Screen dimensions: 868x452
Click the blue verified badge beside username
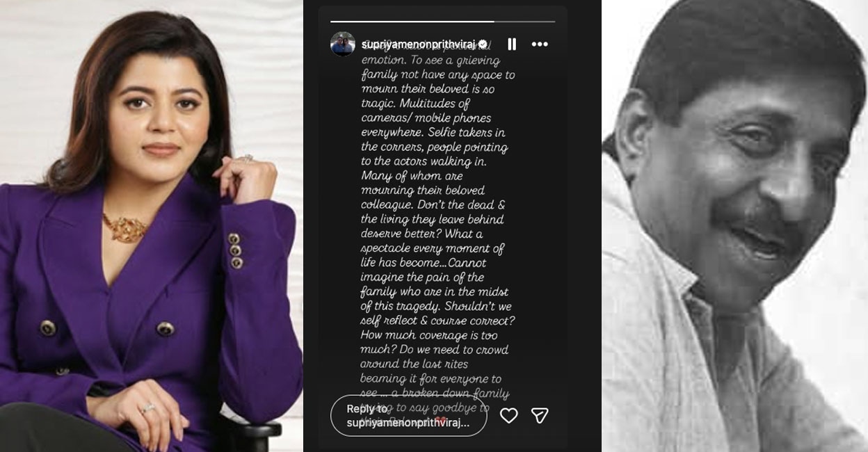click(482, 44)
